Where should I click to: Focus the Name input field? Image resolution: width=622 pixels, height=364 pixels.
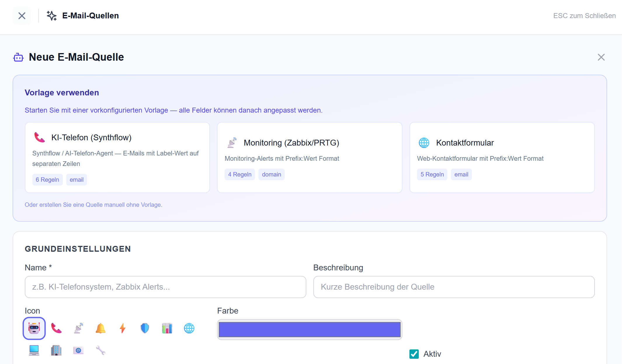click(x=165, y=287)
